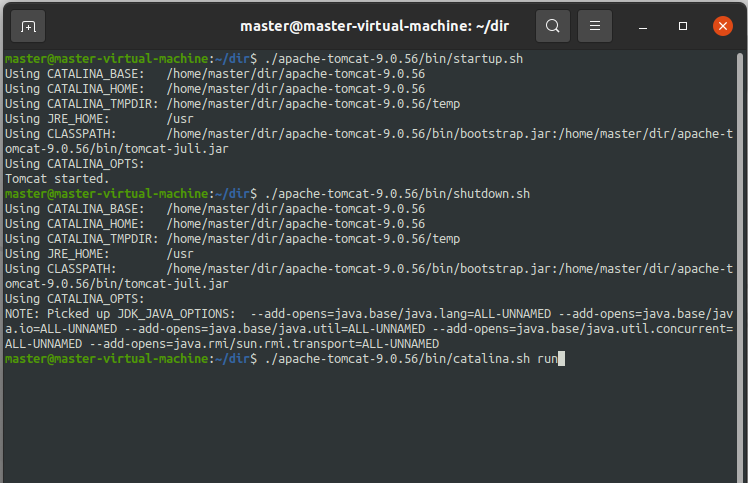Click the second 'Using CATALINA_OPTS:' line
The width and height of the screenshot is (748, 483).
point(74,299)
